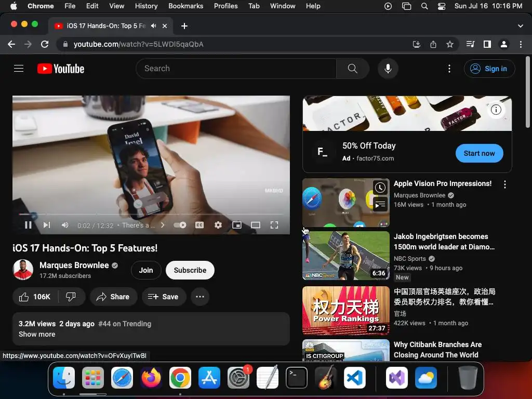Save the video to a playlist
The width and height of the screenshot is (532, 399).
click(164, 297)
